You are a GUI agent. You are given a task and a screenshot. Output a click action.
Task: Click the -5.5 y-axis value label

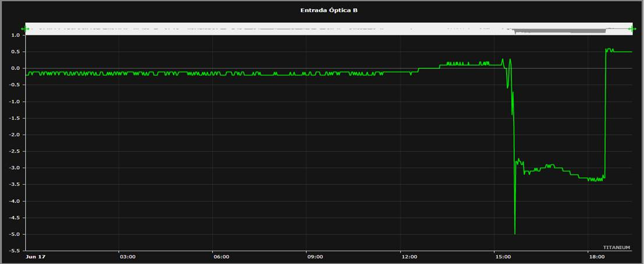[14, 251]
